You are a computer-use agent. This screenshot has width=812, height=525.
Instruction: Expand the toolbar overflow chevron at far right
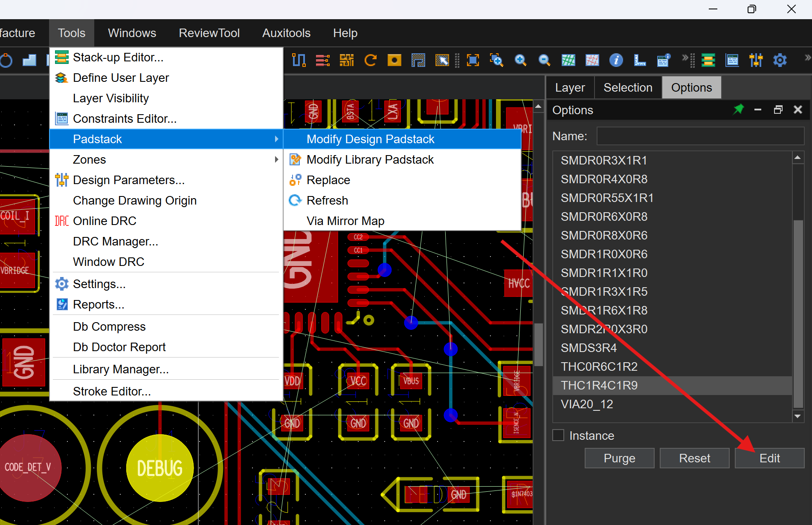tap(807, 58)
